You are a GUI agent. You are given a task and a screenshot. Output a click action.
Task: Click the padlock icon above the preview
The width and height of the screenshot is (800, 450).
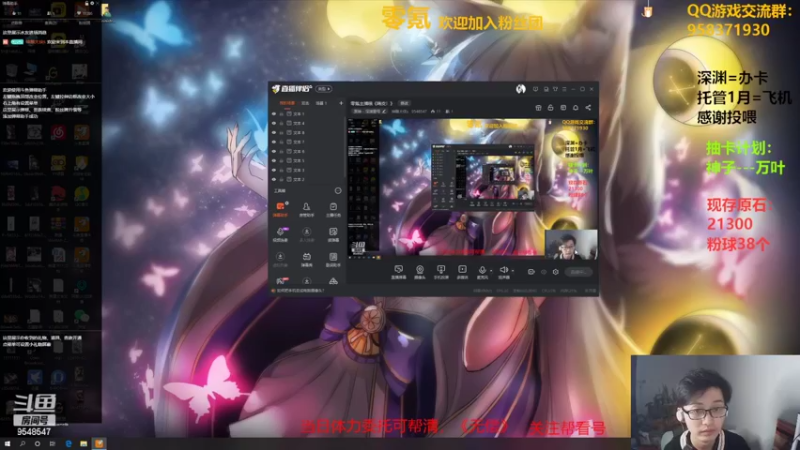(x=551, y=108)
